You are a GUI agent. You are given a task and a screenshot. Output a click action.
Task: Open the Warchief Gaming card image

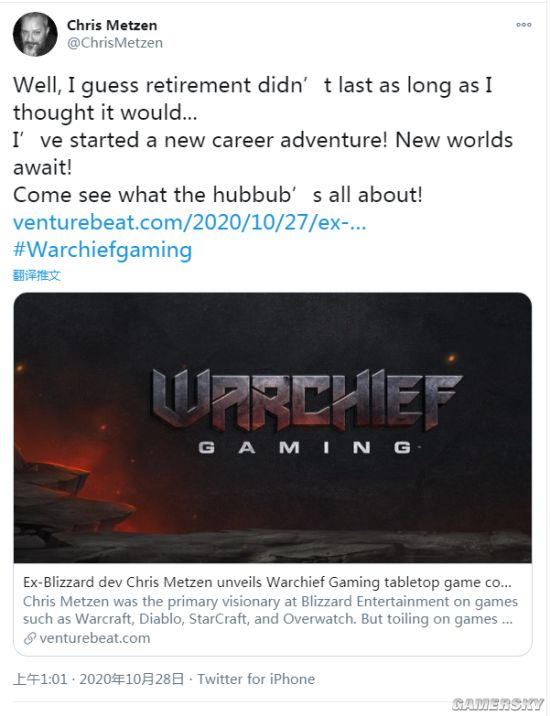click(273, 427)
